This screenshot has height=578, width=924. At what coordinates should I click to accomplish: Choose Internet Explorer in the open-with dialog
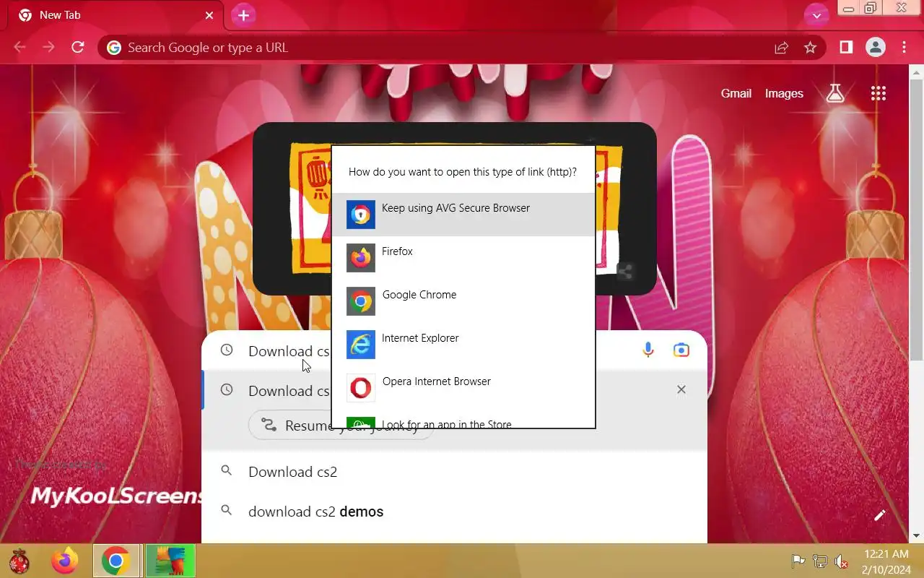coord(463,345)
